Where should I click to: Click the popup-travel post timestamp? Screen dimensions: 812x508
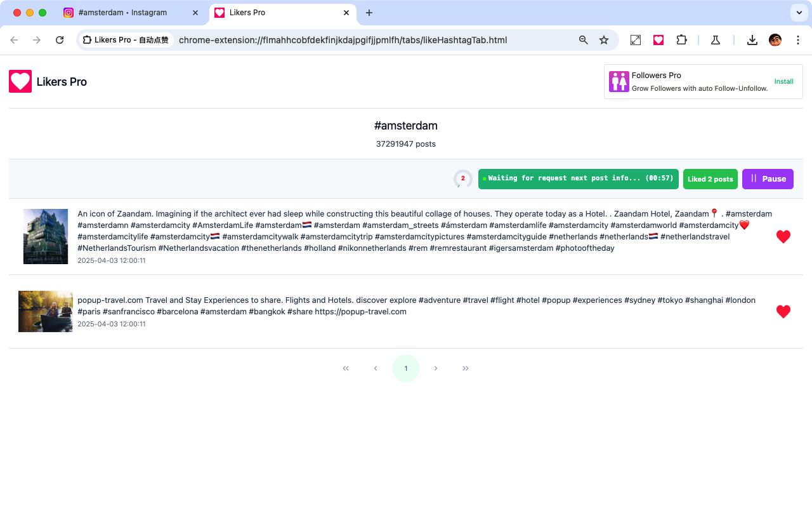coord(112,324)
